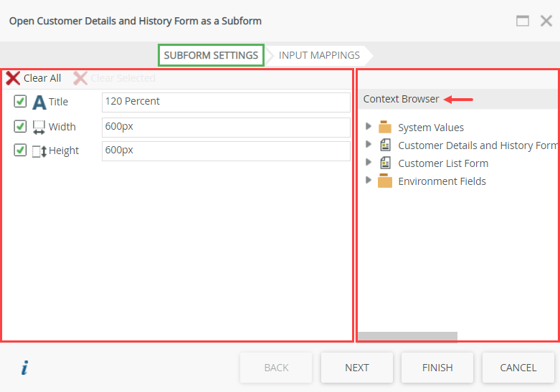Select the Environment Fields text
Viewport: 560px width, 392px height.
pyautogui.click(x=442, y=181)
